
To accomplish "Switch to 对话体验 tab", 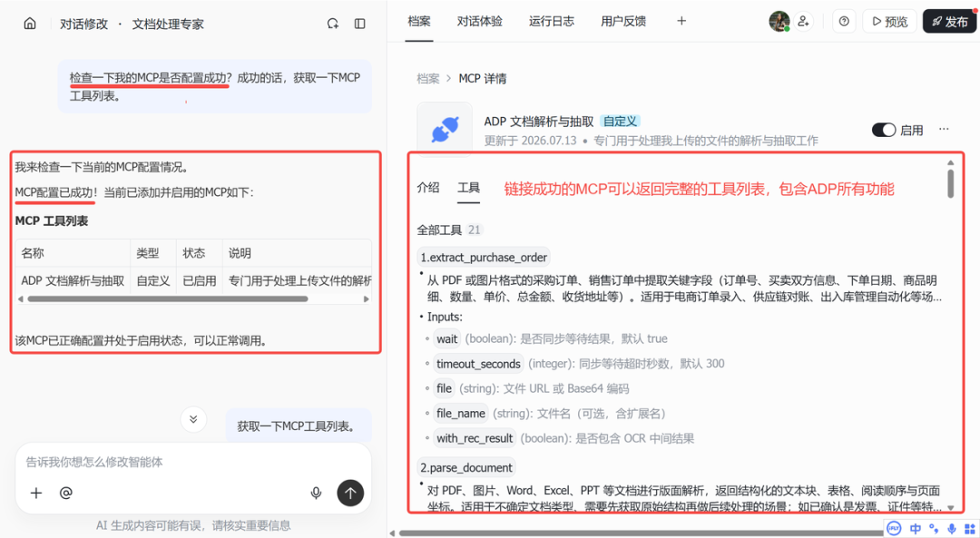I will [x=479, y=21].
